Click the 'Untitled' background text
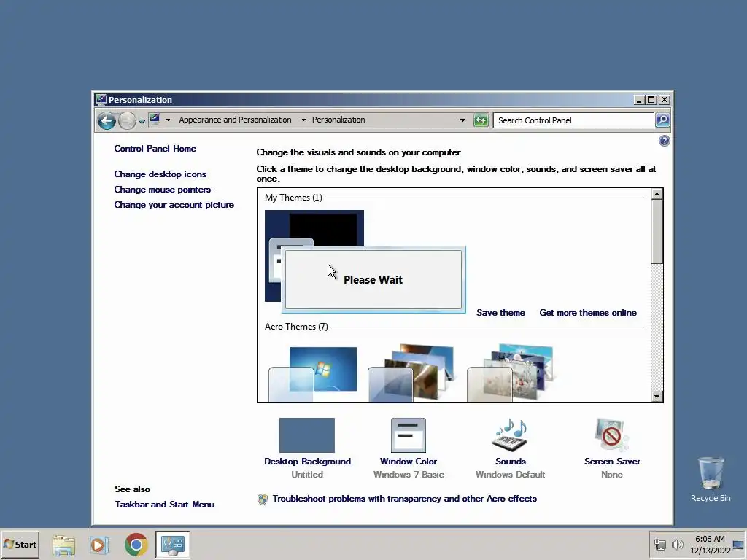 pos(307,475)
